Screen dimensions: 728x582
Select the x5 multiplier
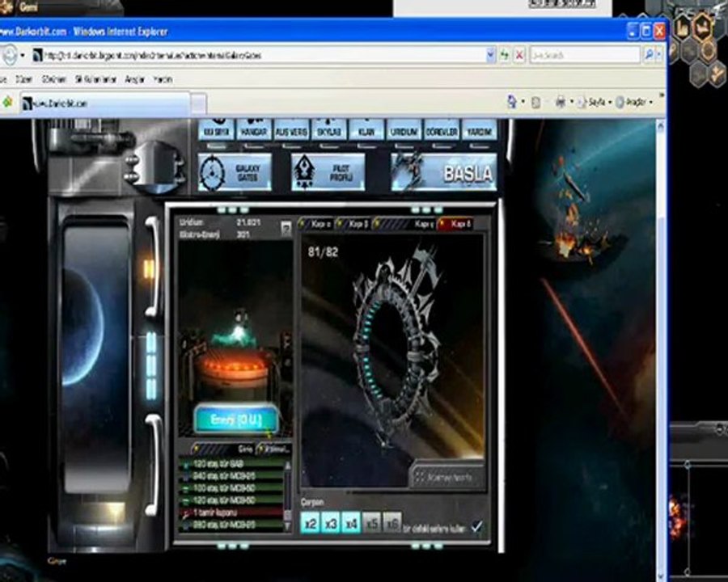pos(371,523)
